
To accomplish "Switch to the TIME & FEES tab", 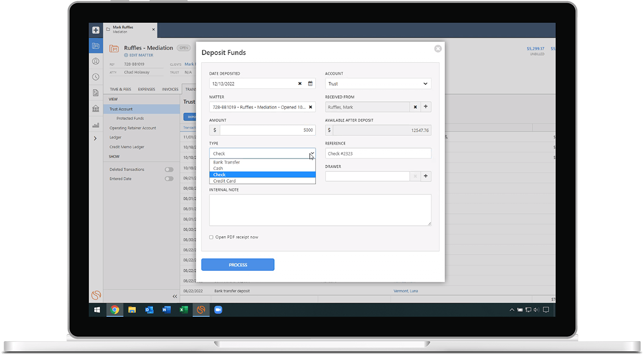I will pos(121,89).
